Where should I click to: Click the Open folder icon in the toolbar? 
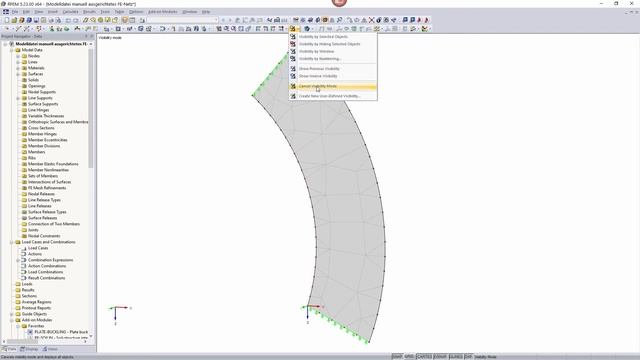[14, 20]
